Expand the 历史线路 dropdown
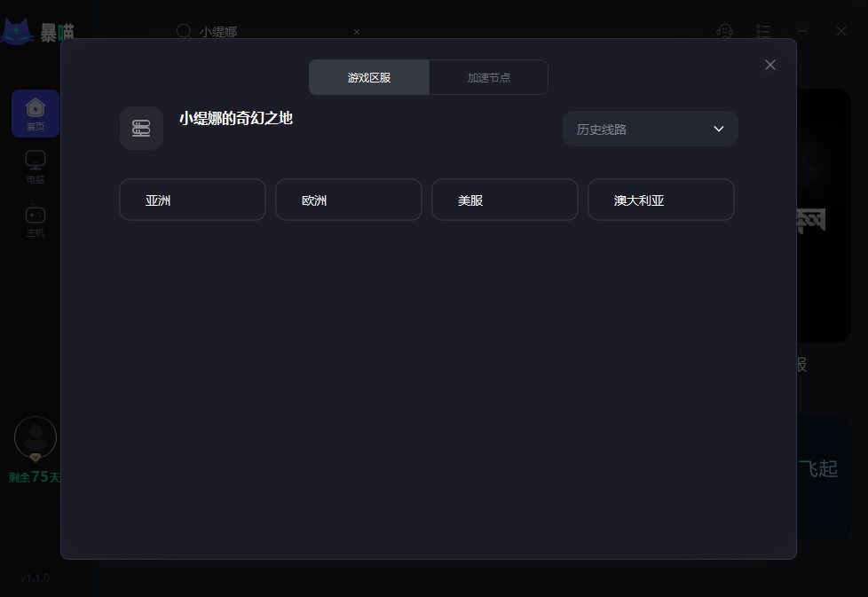 pyautogui.click(x=651, y=129)
